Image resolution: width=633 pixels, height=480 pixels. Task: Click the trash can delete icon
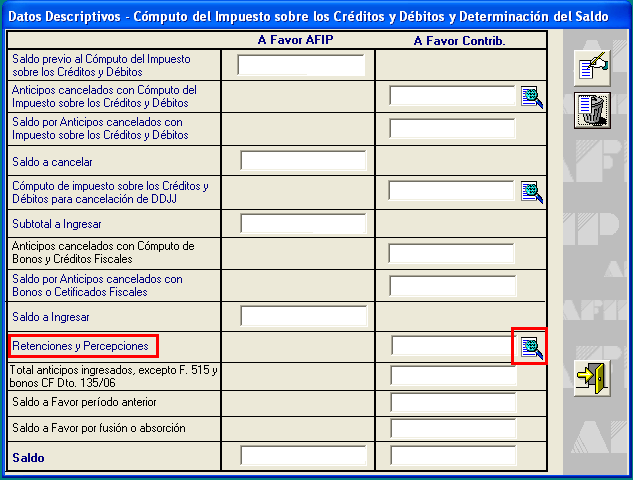pyautogui.click(x=592, y=110)
